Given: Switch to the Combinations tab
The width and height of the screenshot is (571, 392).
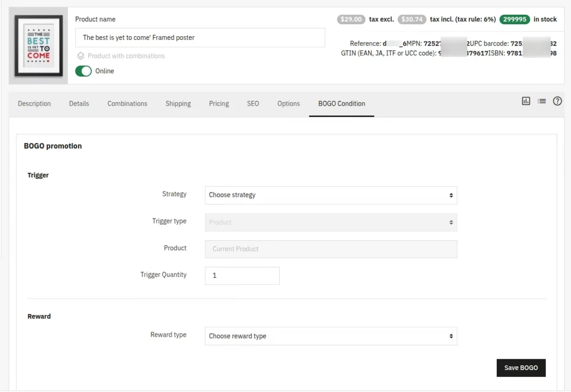Looking at the screenshot, I should click(128, 104).
